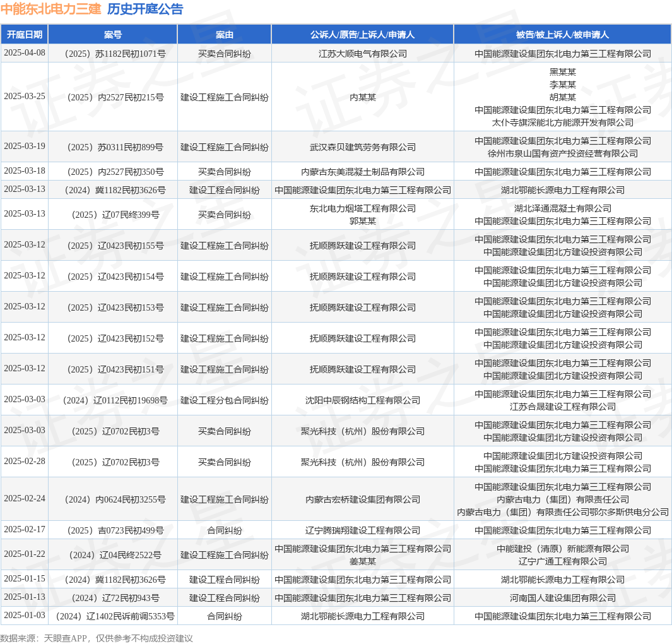Select the date 2025-01-13

click(x=25, y=597)
